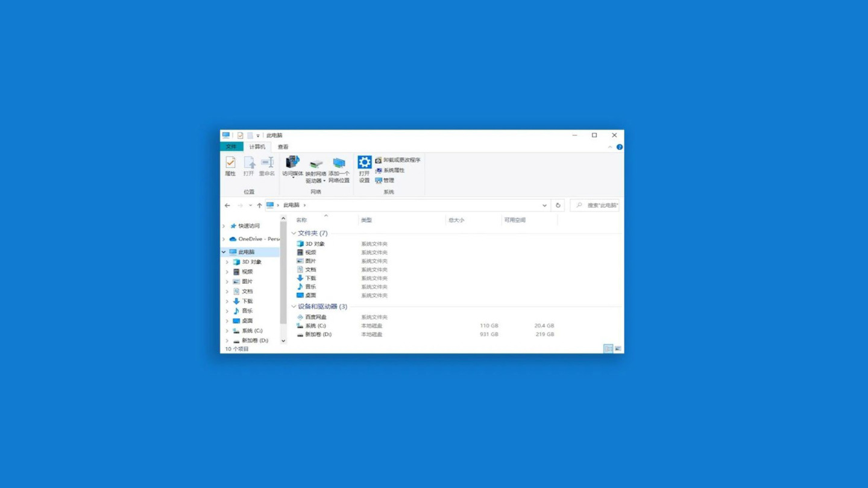Open the blue help question mark icon
Viewport: 868px width, 488px height.
coord(619,147)
